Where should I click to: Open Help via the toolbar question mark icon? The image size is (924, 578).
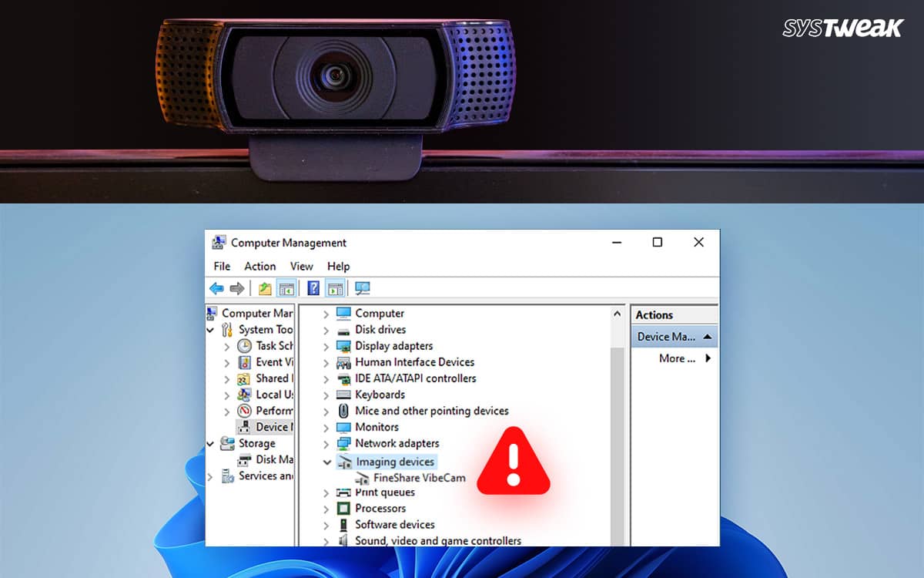pyautogui.click(x=314, y=288)
